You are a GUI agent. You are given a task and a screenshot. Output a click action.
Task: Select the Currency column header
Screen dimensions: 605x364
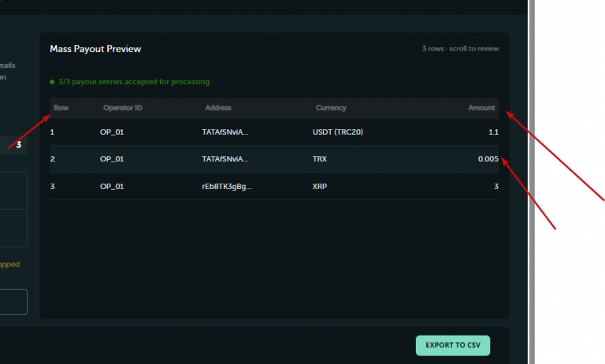331,108
